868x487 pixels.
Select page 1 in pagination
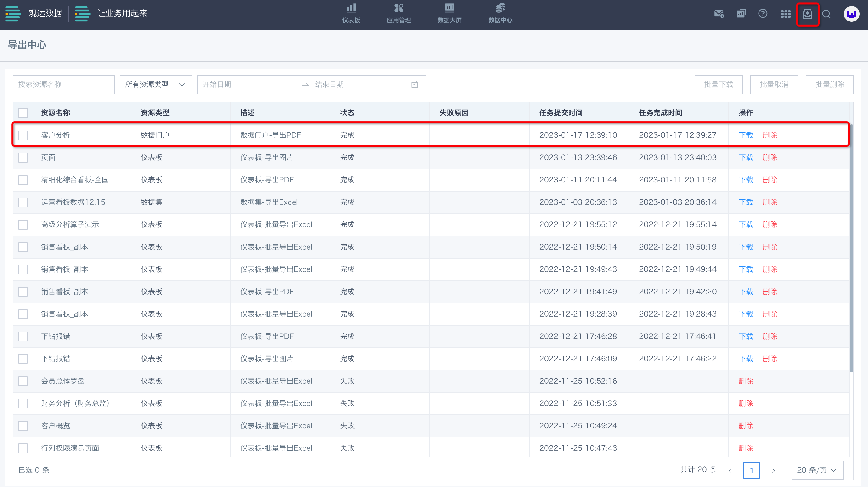(751, 470)
